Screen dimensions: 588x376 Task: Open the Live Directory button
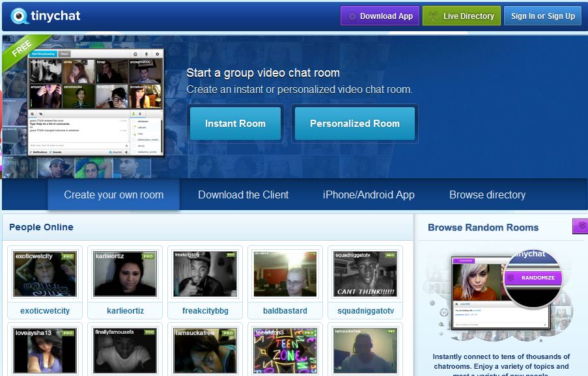461,16
